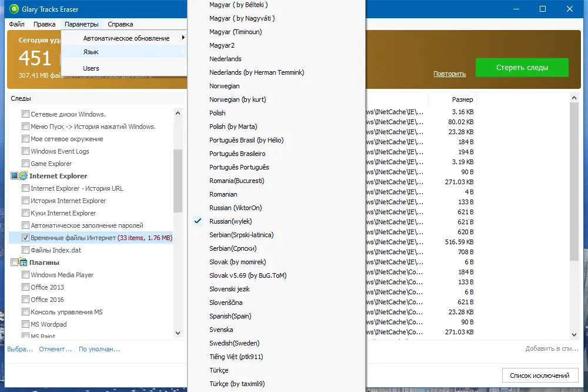Click the file list scroll up arrow

point(574,98)
